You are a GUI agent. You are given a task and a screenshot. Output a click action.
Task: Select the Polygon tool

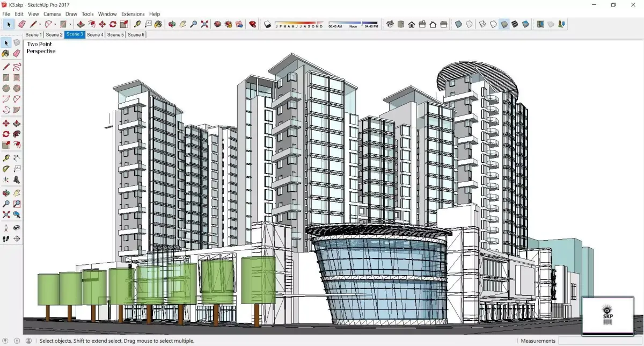[x=17, y=88]
